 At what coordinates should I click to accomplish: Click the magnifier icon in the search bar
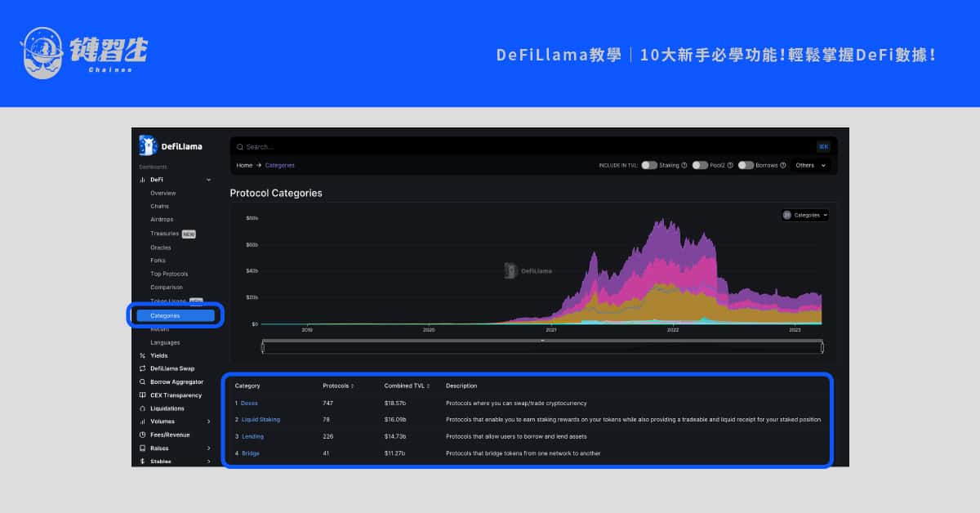pos(239,147)
